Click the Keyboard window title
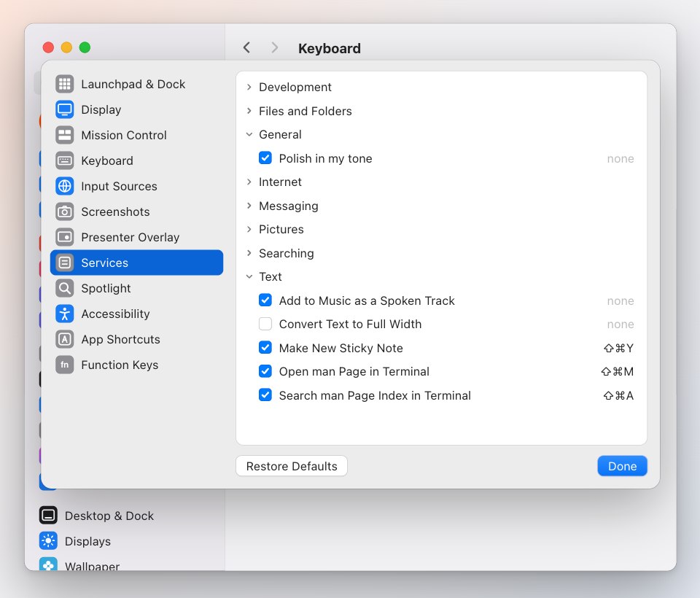 click(x=330, y=48)
